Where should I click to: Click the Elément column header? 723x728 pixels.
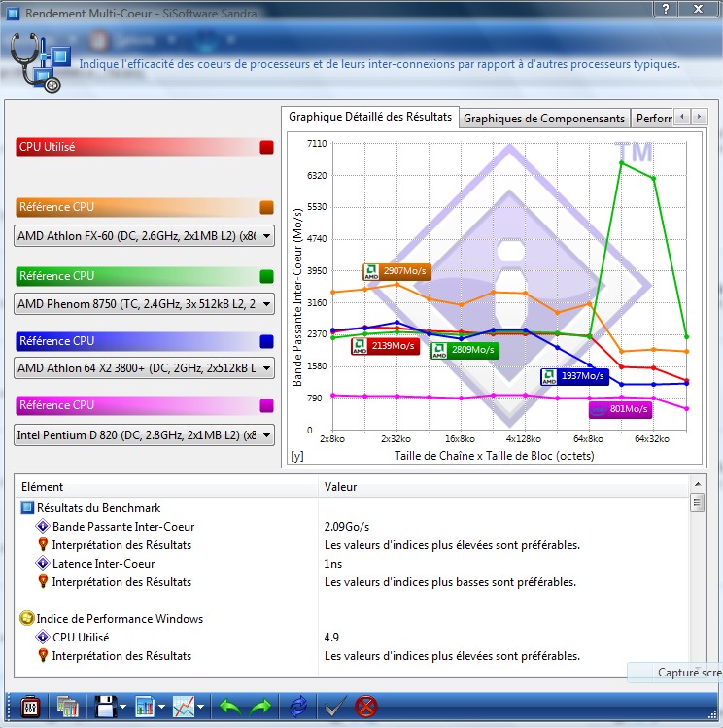coord(166,487)
